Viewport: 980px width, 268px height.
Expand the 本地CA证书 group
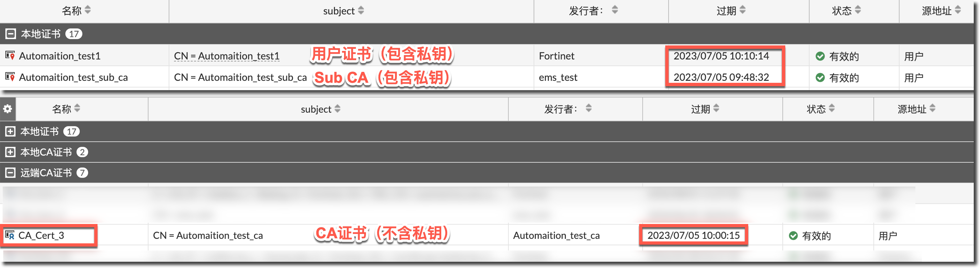tap(10, 152)
